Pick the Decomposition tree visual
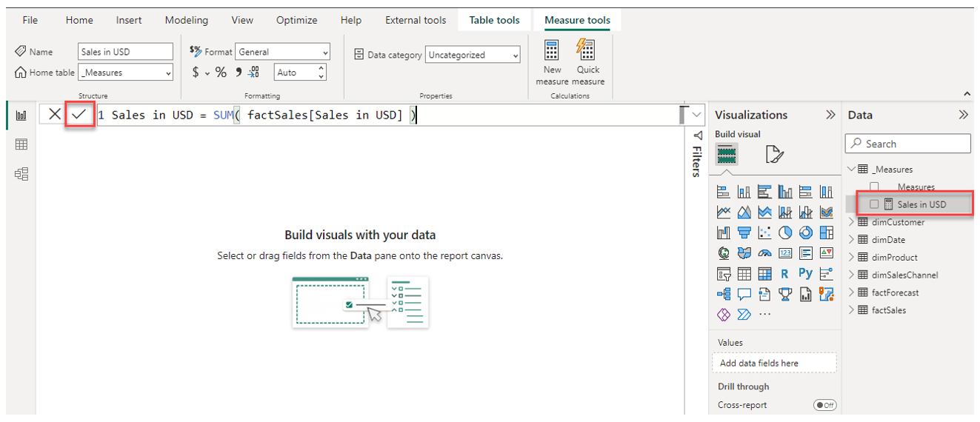The width and height of the screenshot is (980, 422). tap(724, 294)
